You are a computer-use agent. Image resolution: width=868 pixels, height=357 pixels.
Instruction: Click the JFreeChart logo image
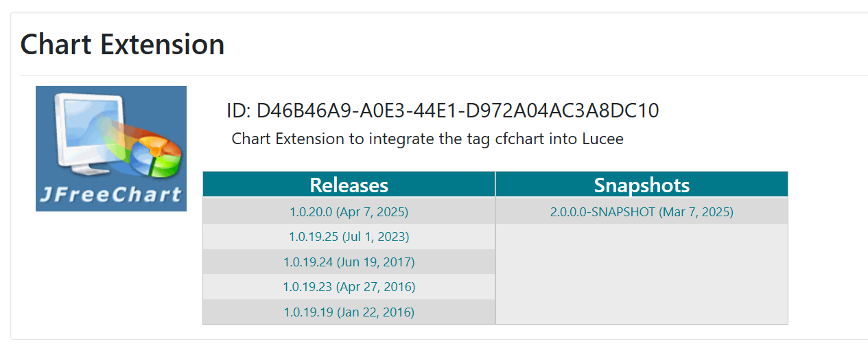tap(111, 148)
